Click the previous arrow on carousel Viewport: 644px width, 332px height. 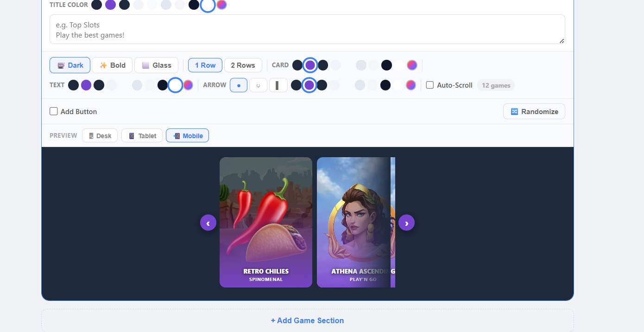point(208,223)
